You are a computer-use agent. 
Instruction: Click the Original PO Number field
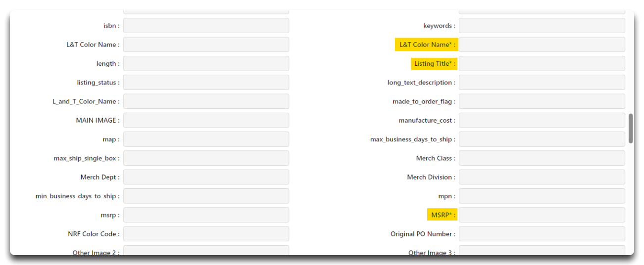click(x=542, y=234)
